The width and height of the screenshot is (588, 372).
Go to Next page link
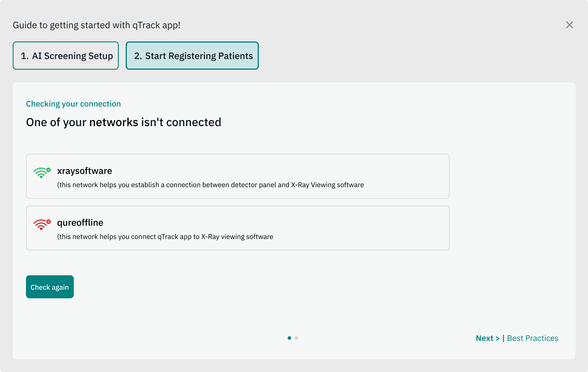[487, 338]
